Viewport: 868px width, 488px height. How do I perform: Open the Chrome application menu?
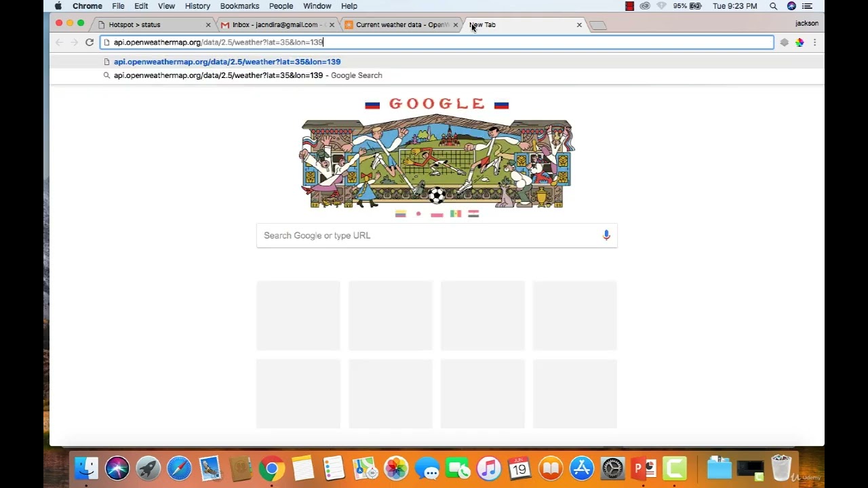pos(87,6)
